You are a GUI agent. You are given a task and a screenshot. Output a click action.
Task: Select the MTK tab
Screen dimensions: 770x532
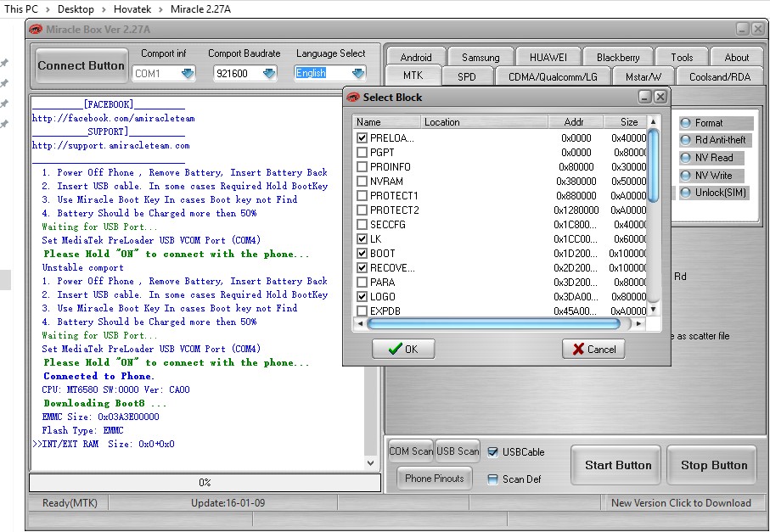413,76
